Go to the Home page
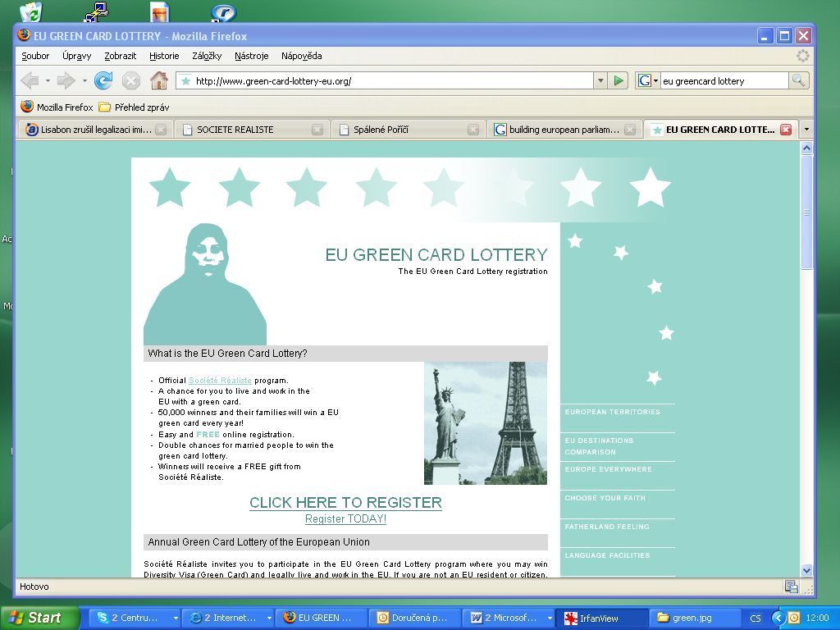This screenshot has width=840, height=630. 159,81
